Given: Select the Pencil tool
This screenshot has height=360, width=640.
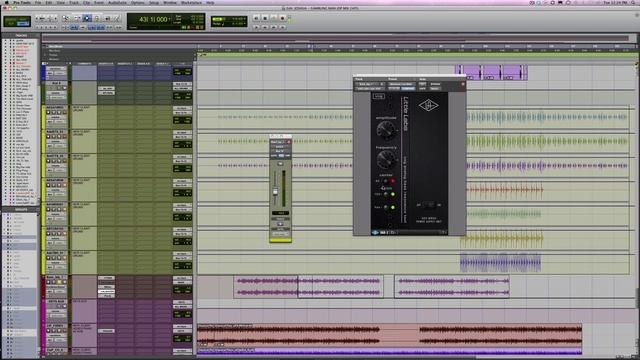Looking at the screenshot, I should coord(117,18).
